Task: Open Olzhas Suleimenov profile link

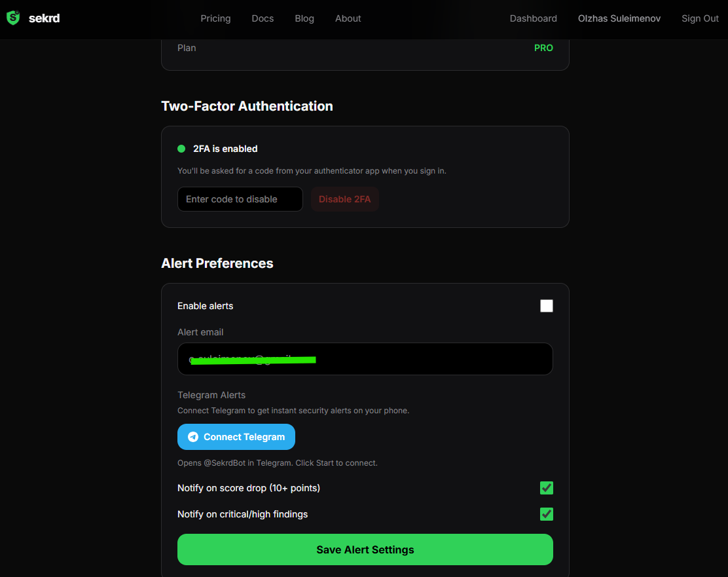Action: click(x=619, y=18)
